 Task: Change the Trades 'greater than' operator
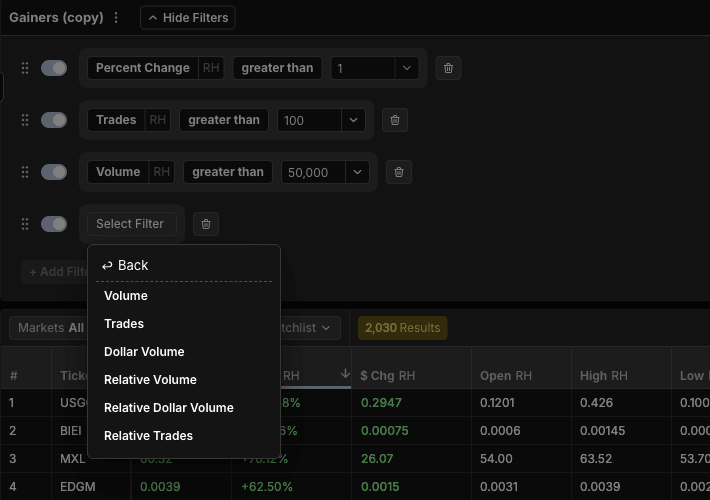[224, 120]
